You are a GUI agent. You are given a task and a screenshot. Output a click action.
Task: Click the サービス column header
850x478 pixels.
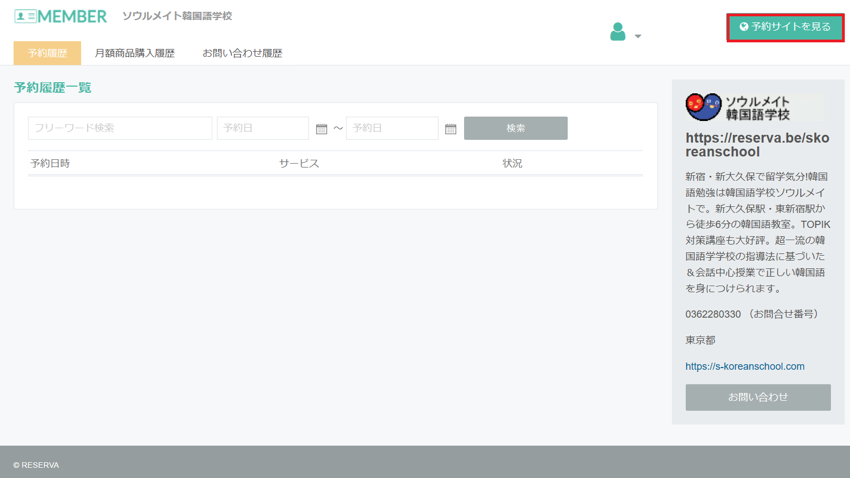pyautogui.click(x=299, y=163)
